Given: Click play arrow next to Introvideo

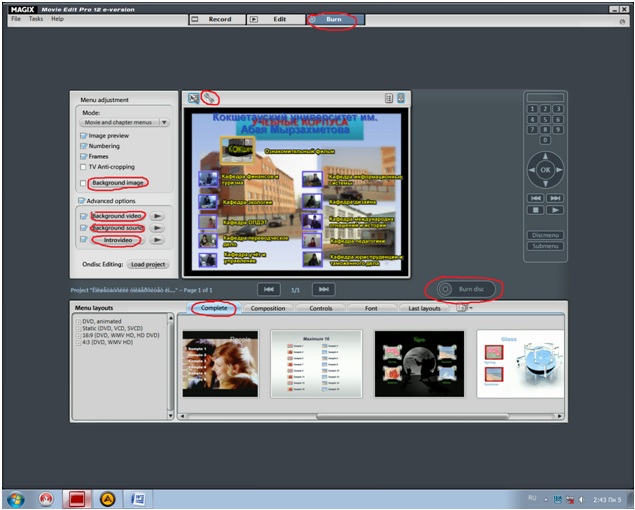Looking at the screenshot, I should pyautogui.click(x=158, y=240).
